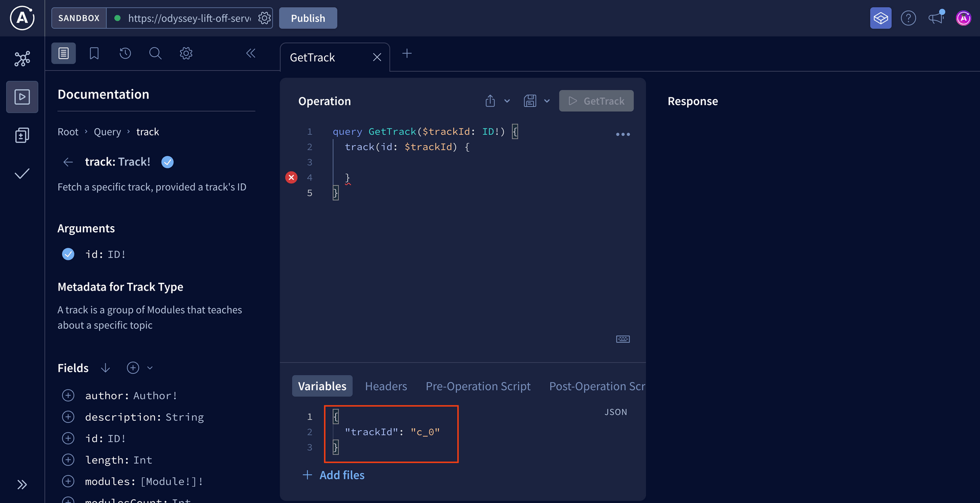Click the Publish button

pos(308,18)
